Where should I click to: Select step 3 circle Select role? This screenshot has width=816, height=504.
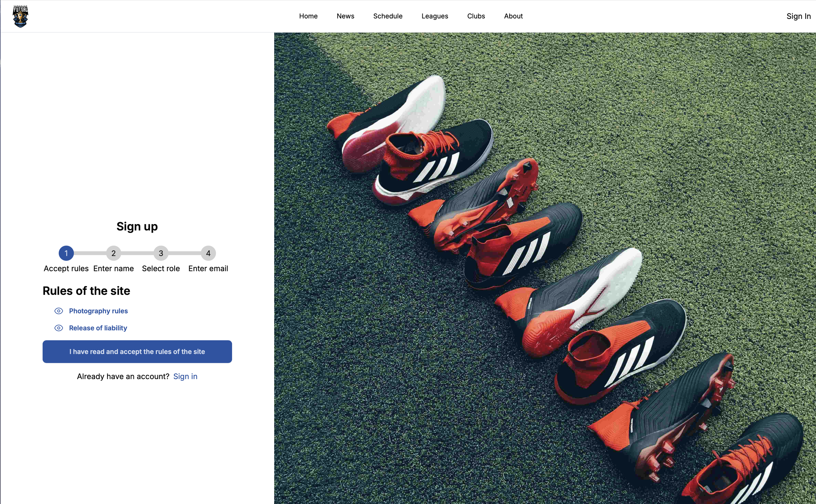(161, 253)
